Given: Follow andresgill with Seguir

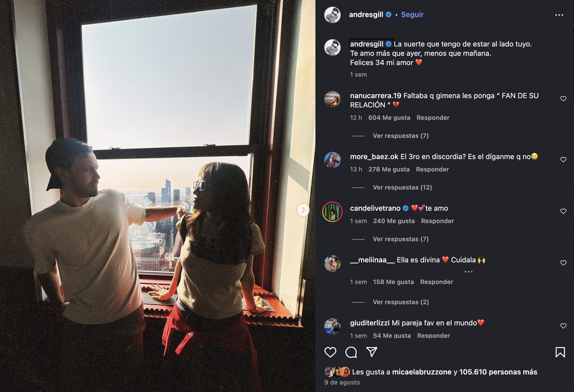Looking at the screenshot, I should [x=412, y=15].
